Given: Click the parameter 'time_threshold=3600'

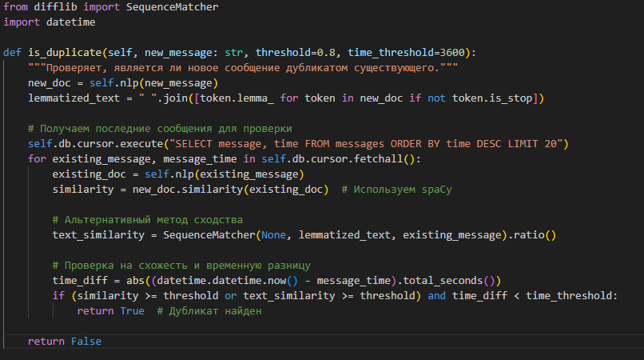Looking at the screenshot, I should [x=406, y=53].
